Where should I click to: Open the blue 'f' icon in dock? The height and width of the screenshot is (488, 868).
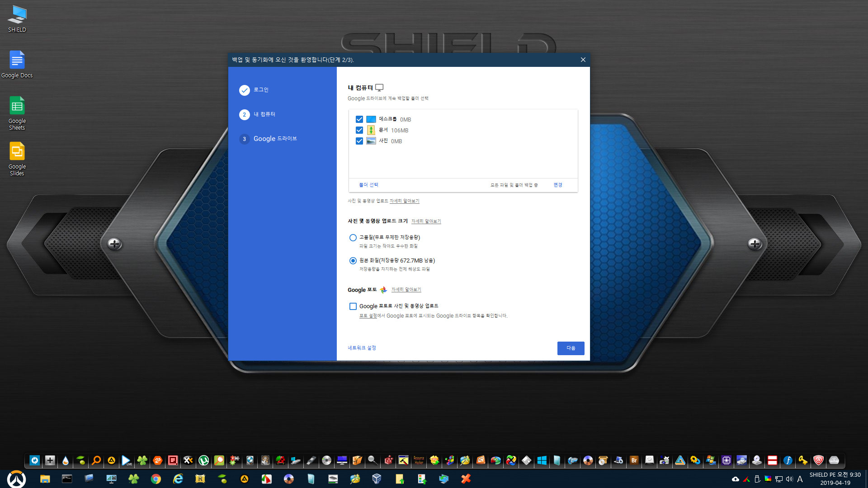point(788,460)
